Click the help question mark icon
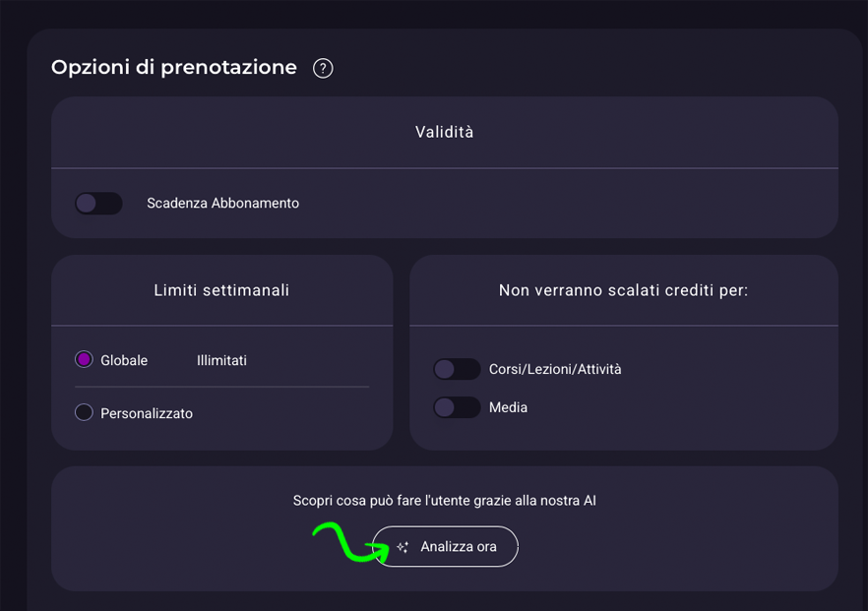 323,68
